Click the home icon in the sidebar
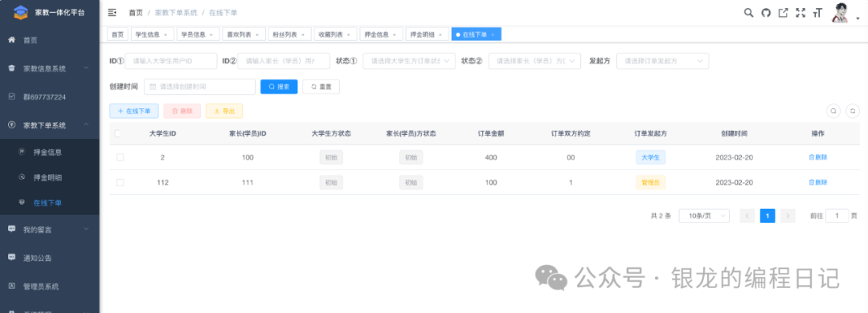Image resolution: width=868 pixels, height=313 pixels. (11, 40)
